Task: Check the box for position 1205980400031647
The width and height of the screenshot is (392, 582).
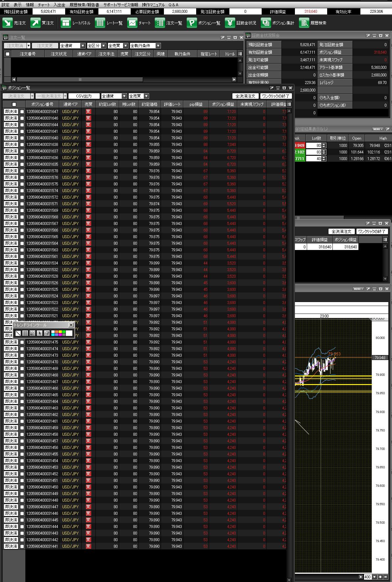Action: 22,112
